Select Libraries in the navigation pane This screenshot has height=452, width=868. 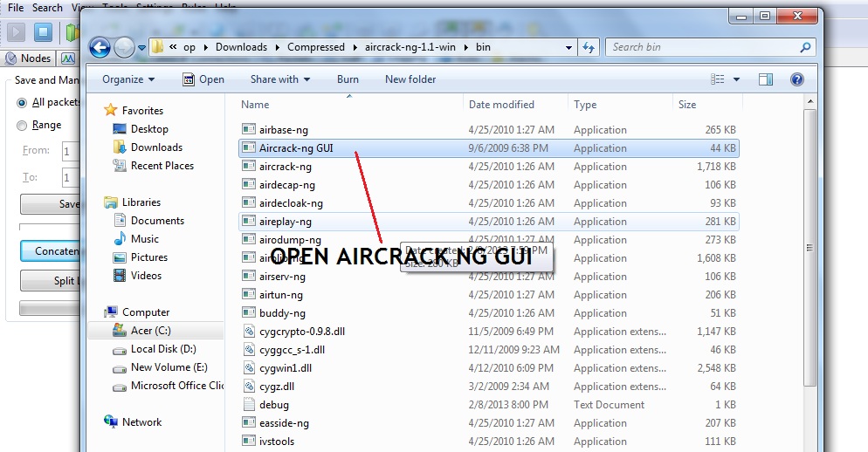(141, 202)
